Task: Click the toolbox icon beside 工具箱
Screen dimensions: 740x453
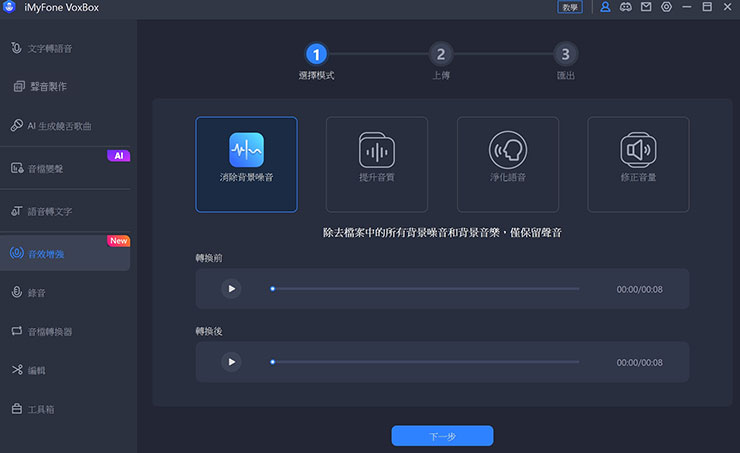Action: click(17, 409)
